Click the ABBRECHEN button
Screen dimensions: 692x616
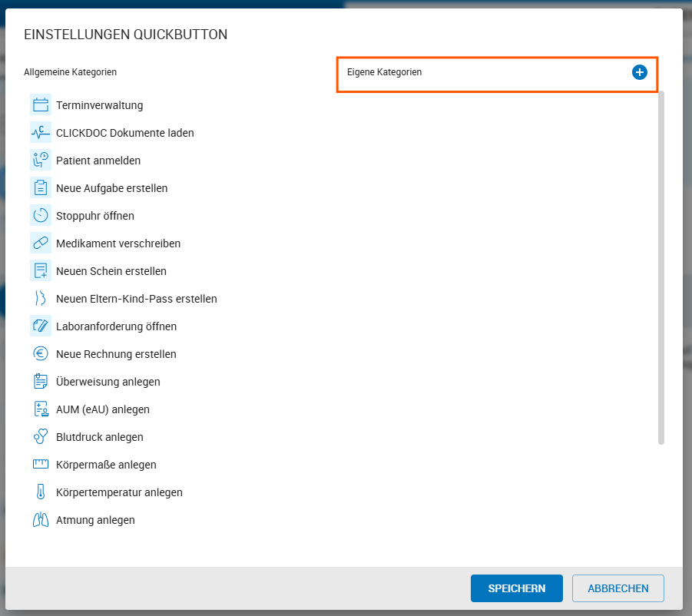point(618,588)
